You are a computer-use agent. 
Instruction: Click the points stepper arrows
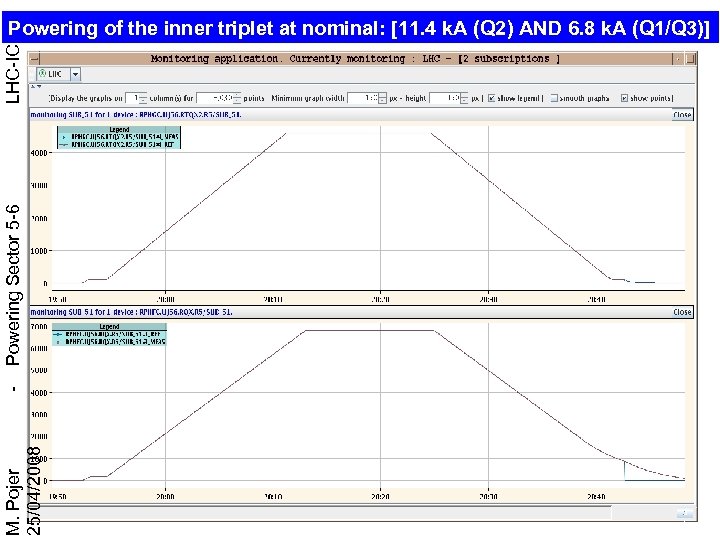pyautogui.click(x=237, y=98)
